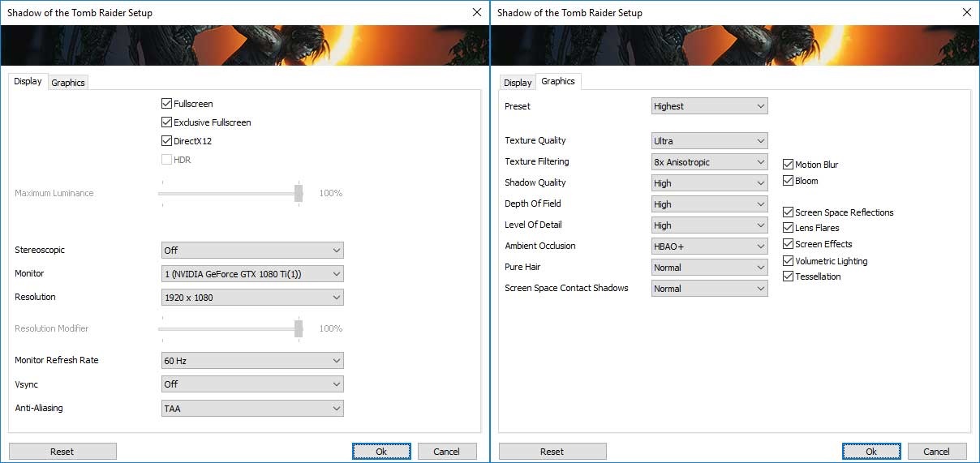Expand the Resolution dropdown showing 1920 x 1080
Viewport: 980px width, 463px height.
pos(252,298)
